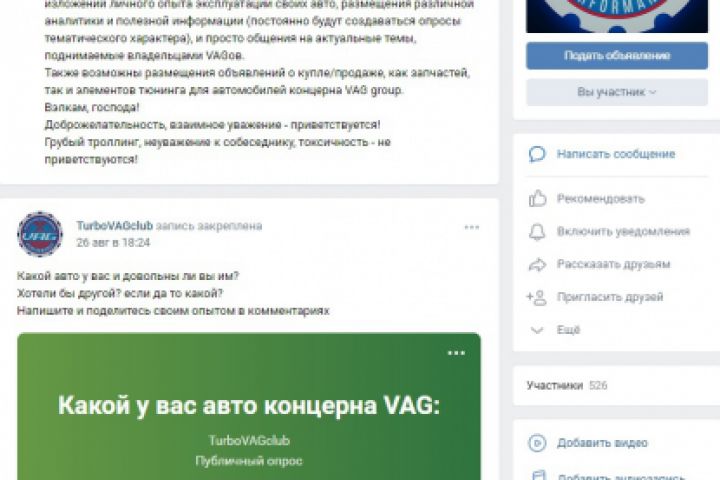Image resolution: width=720 pixels, height=480 pixels.
Task: Click the speech bubble message icon
Action: click(537, 154)
